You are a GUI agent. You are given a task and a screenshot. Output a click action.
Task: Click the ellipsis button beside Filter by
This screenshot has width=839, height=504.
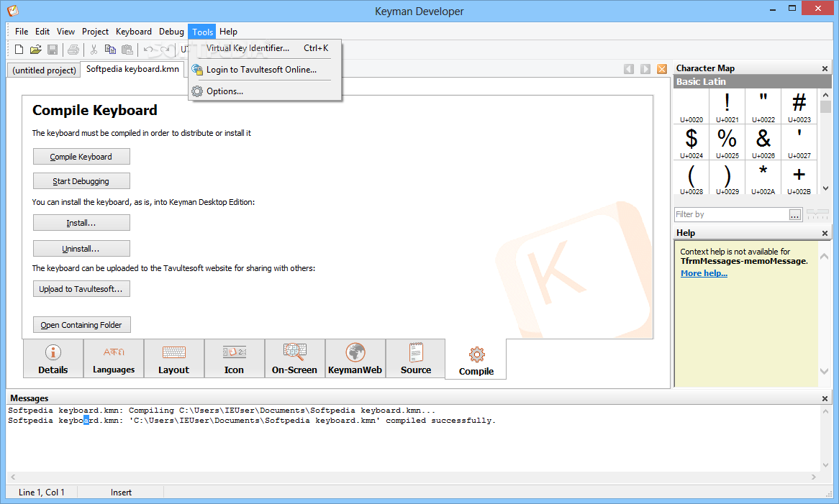pyautogui.click(x=795, y=214)
